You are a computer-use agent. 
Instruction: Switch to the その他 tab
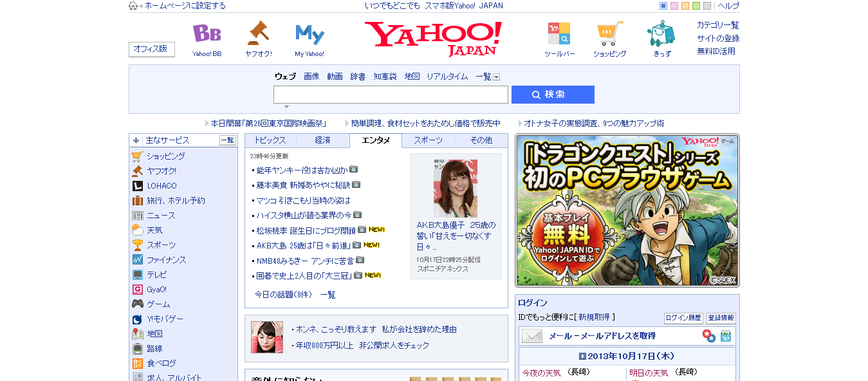pos(481,140)
